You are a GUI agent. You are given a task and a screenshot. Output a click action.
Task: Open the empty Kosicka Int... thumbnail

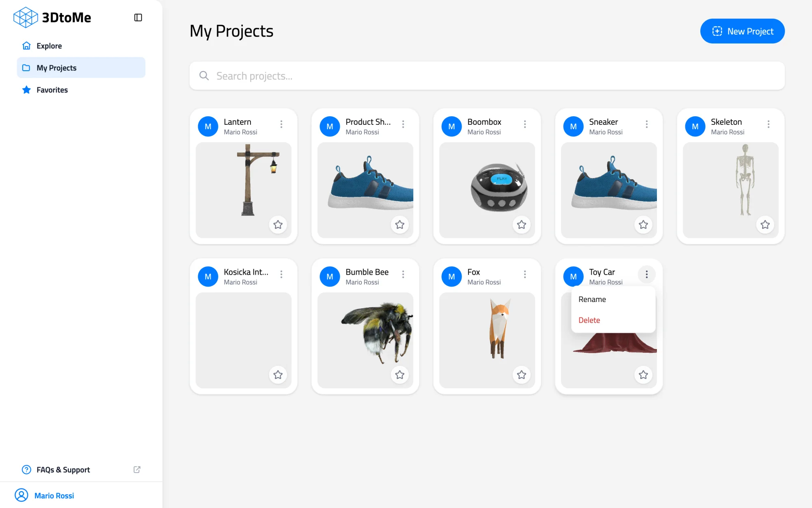point(244,340)
